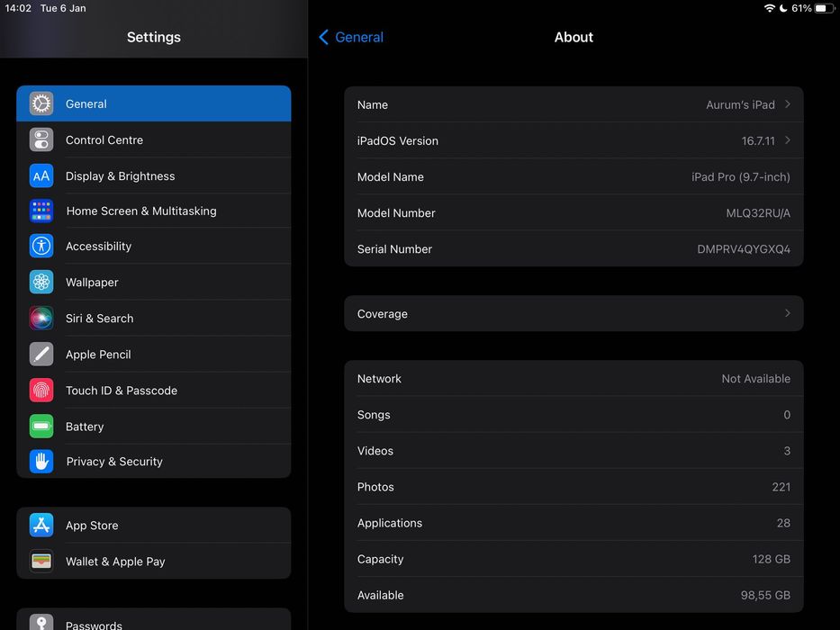The height and width of the screenshot is (630, 840).
Task: Tap the App Store icon
Action: click(41, 525)
